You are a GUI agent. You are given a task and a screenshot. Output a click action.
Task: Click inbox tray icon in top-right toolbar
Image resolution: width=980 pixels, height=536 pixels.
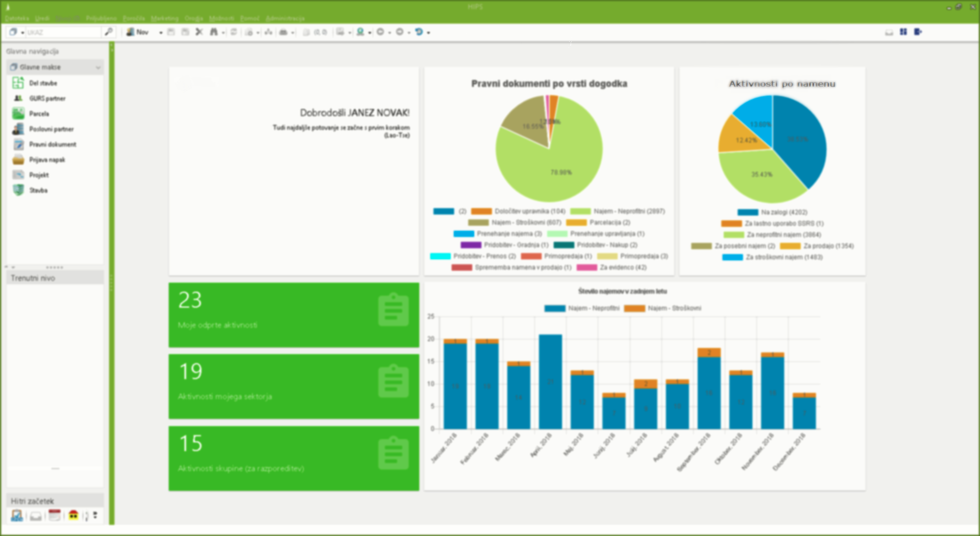click(889, 32)
